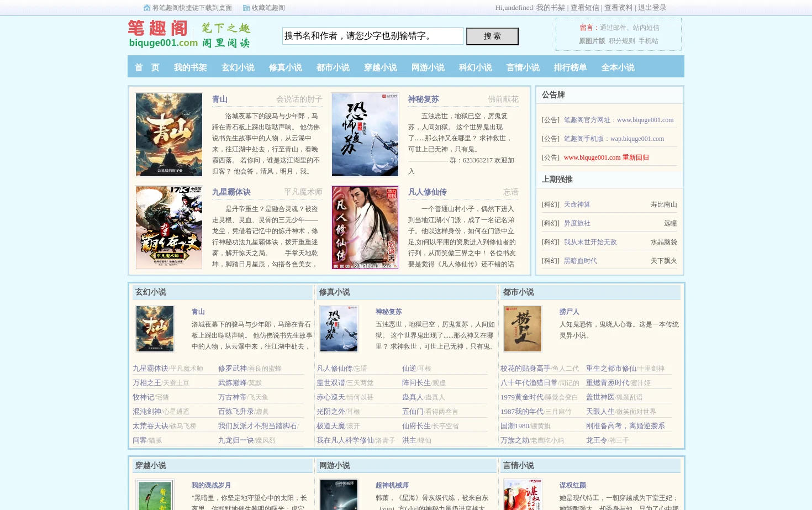Open the 笔趣阁 biquge001.com logo
812x510 pixels.
pos(189,34)
